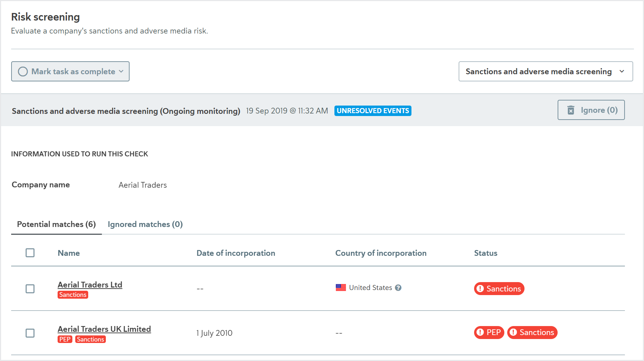
Task: Open the Aerial Traders Ltd match link
Action: (x=90, y=285)
